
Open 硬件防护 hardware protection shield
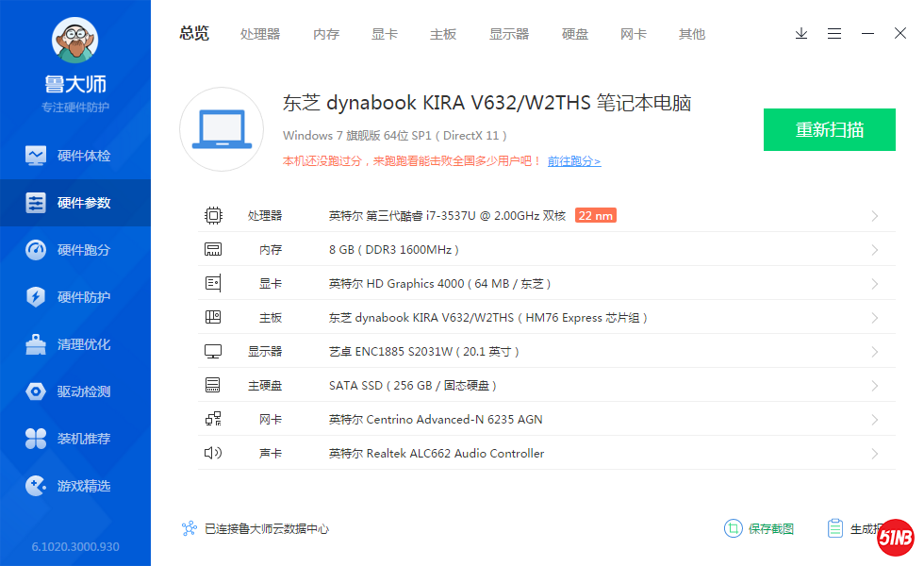[x=36, y=297]
